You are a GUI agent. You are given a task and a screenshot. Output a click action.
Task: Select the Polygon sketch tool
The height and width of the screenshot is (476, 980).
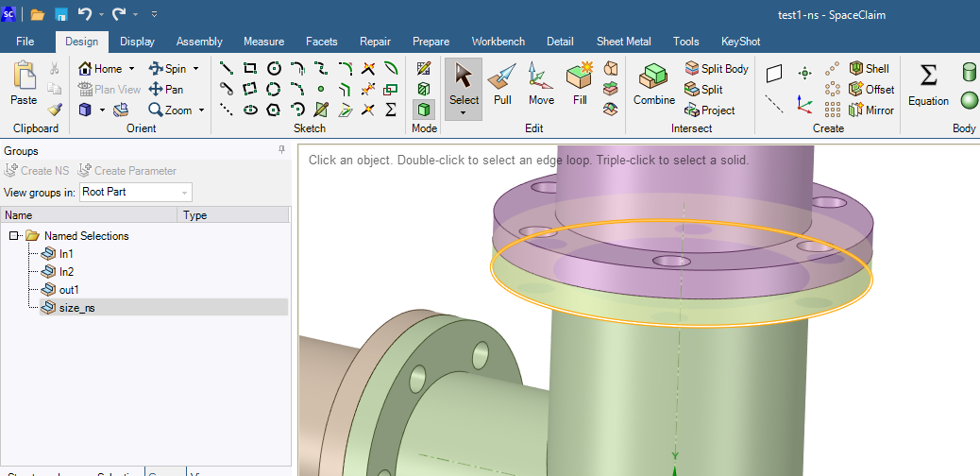tap(274, 110)
